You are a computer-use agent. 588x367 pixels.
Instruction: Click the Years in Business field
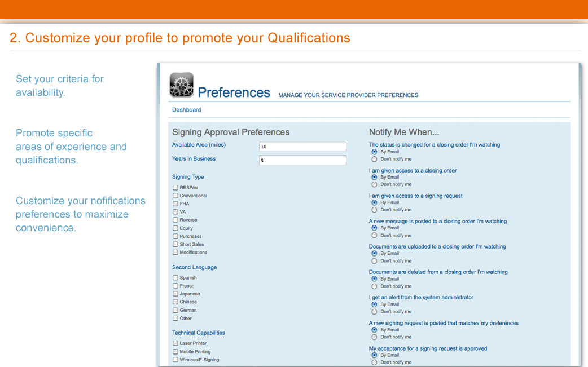pyautogui.click(x=302, y=160)
